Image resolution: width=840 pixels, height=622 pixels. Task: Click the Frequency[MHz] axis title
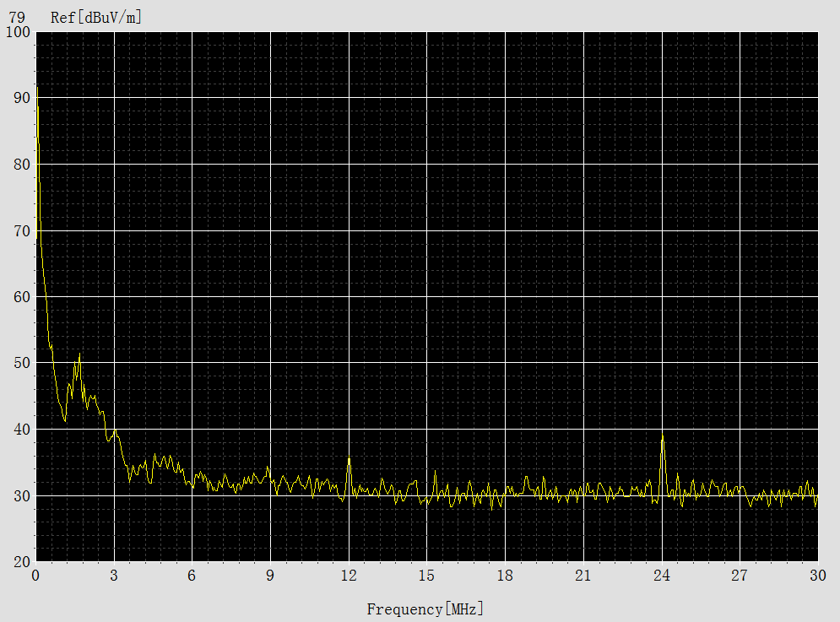click(x=425, y=609)
